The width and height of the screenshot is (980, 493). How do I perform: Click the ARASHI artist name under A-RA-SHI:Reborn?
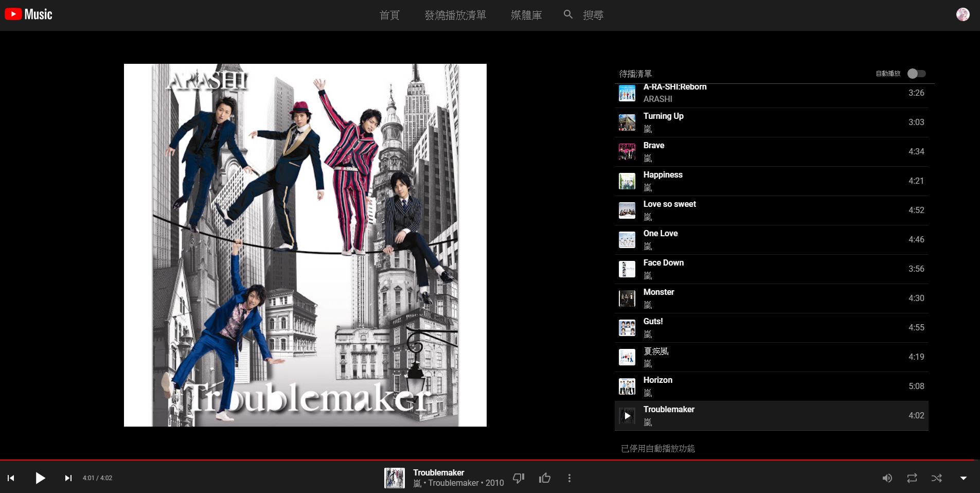click(x=658, y=99)
